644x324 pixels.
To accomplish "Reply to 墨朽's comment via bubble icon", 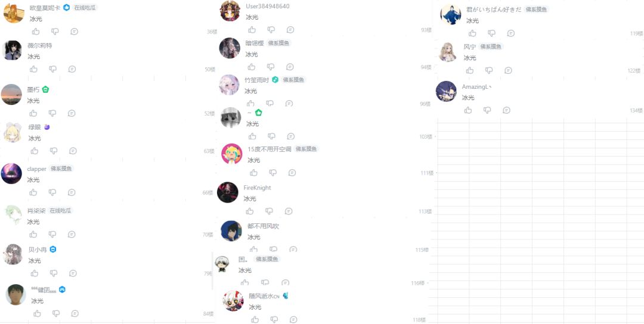I will tap(72, 113).
